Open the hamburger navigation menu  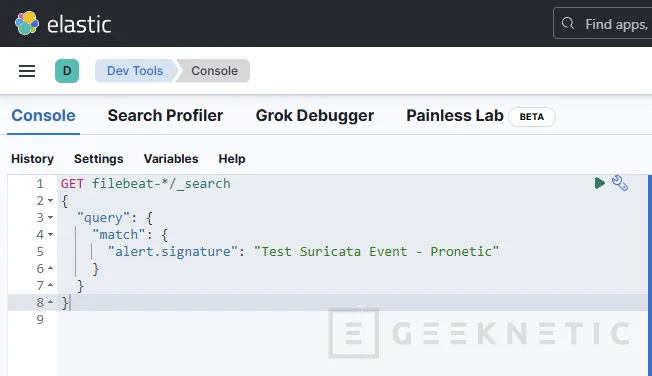(x=27, y=71)
